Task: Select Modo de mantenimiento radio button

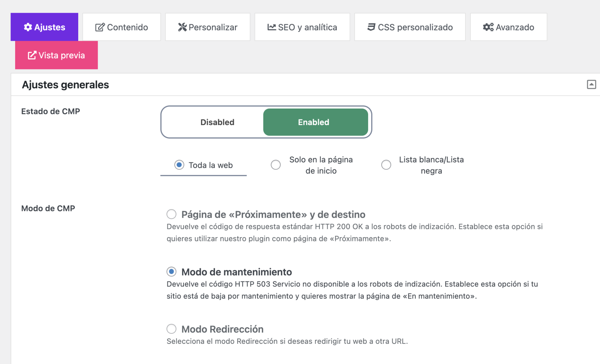Action: click(x=172, y=272)
